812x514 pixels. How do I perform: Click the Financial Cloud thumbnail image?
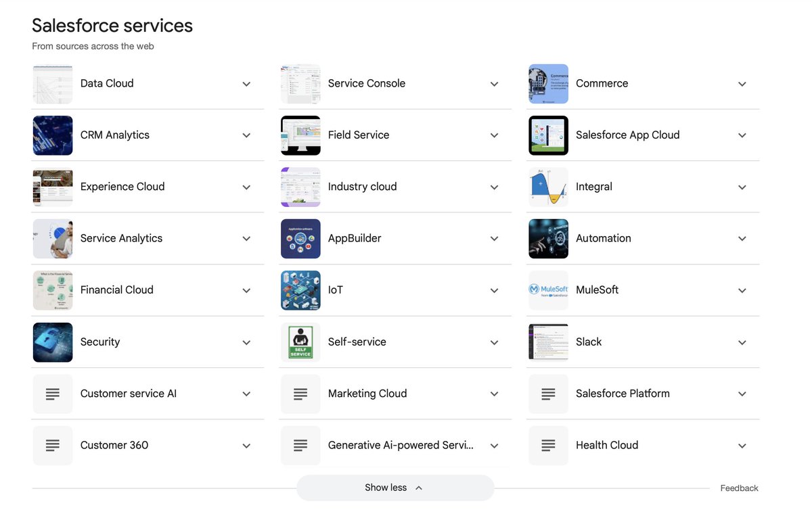[53, 290]
